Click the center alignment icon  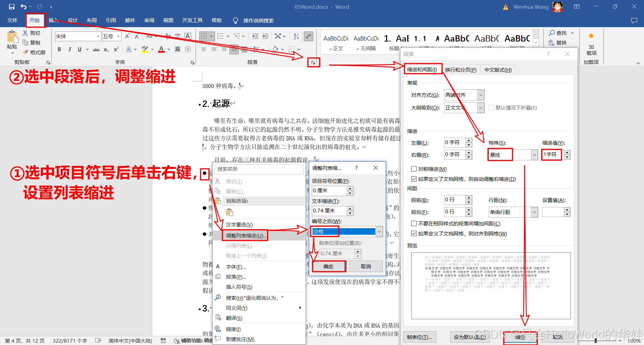214,49
